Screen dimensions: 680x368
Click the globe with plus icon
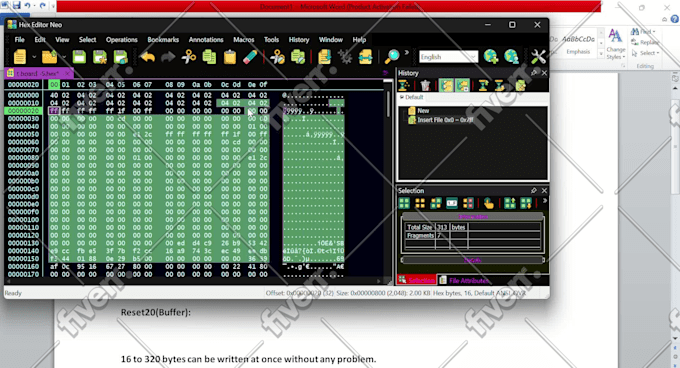490,57
